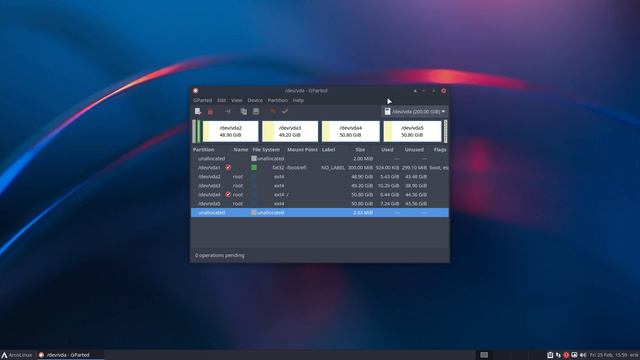Screen dimensions: 640x360
Task: Click the Used column header
Action: pyautogui.click(x=387, y=150)
